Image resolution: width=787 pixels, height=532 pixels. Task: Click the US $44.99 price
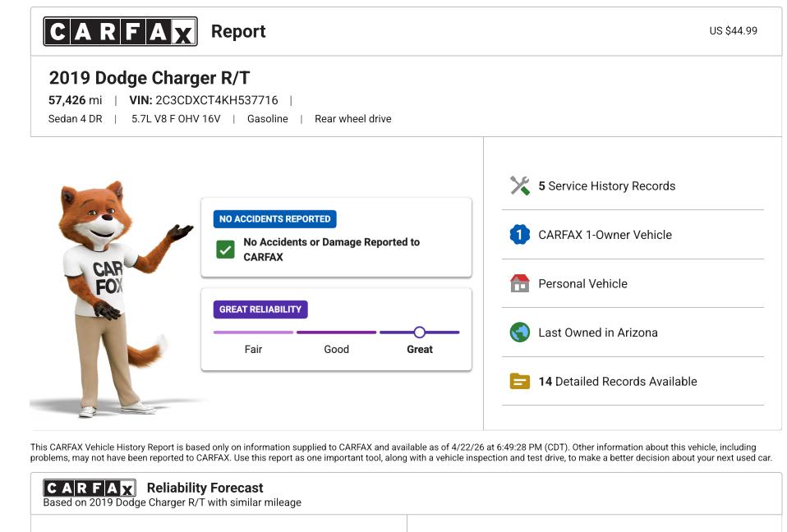click(x=733, y=30)
